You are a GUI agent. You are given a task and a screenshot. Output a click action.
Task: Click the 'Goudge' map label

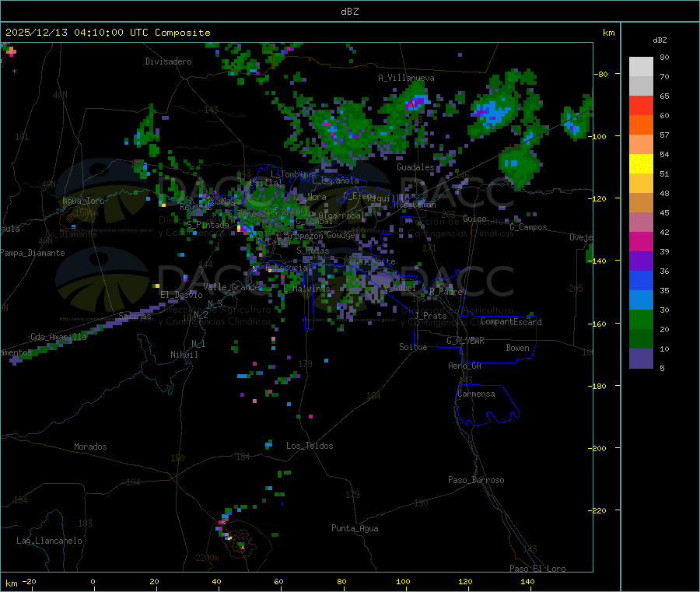(341, 235)
